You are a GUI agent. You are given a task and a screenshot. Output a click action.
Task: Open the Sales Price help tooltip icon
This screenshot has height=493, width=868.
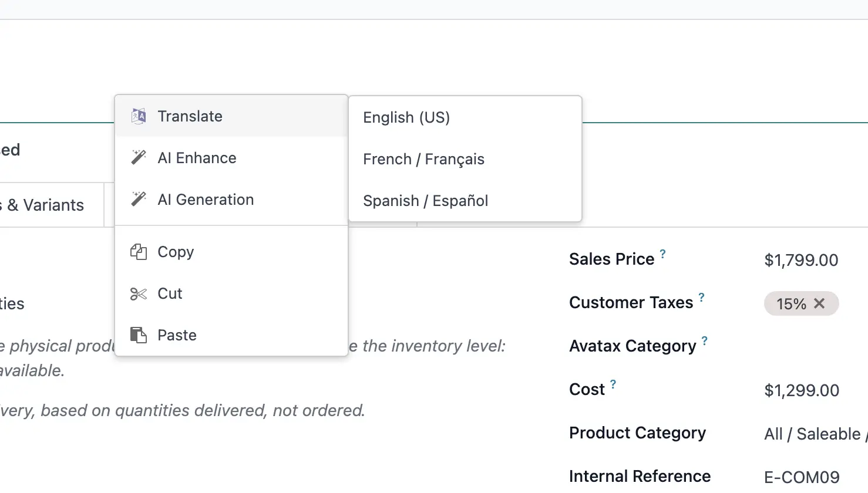click(x=664, y=253)
